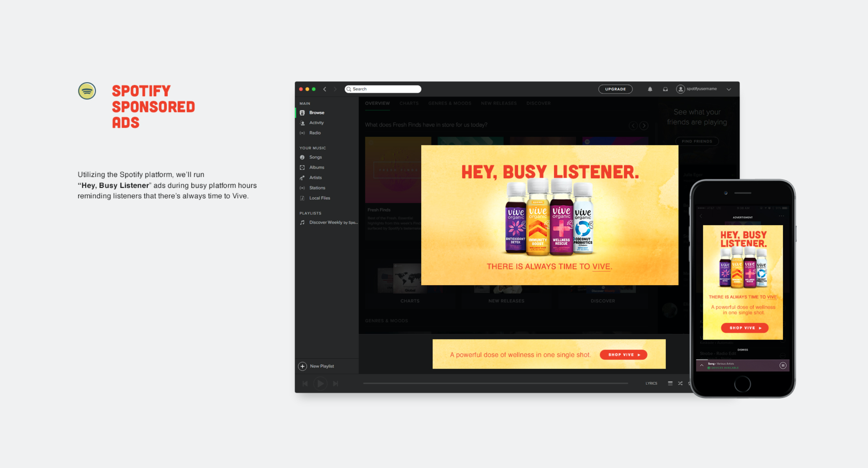Screen dimensions: 868x468
Task: Open the inbox tray icon
Action: pos(665,89)
